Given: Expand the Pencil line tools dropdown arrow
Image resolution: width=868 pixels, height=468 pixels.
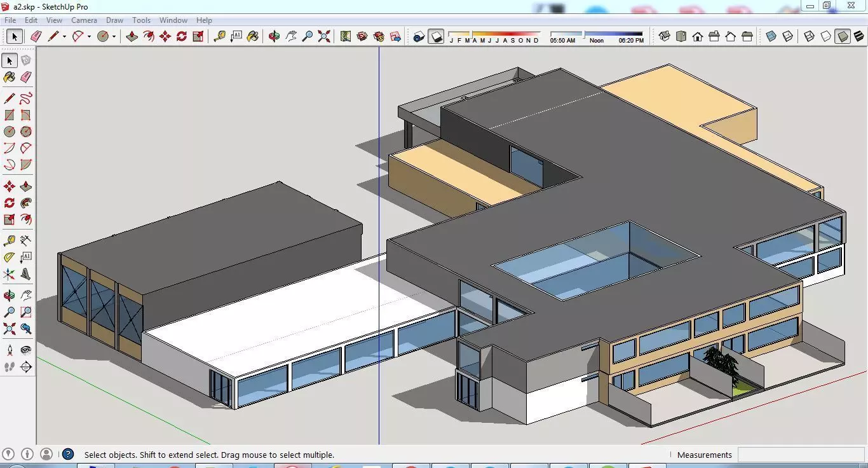Looking at the screenshot, I should coord(64,36).
